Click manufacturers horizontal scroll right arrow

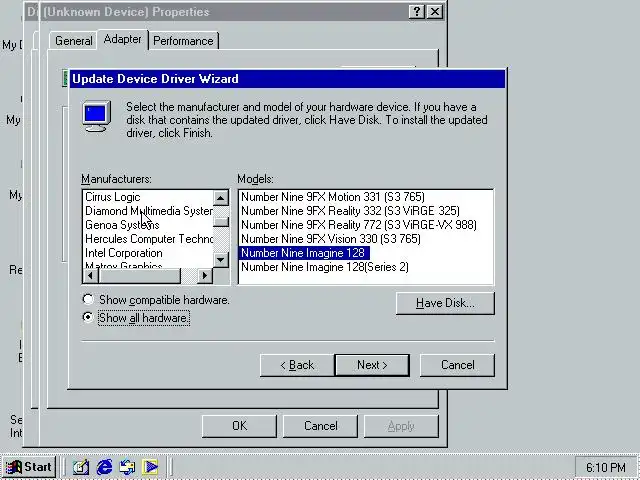tap(204, 276)
